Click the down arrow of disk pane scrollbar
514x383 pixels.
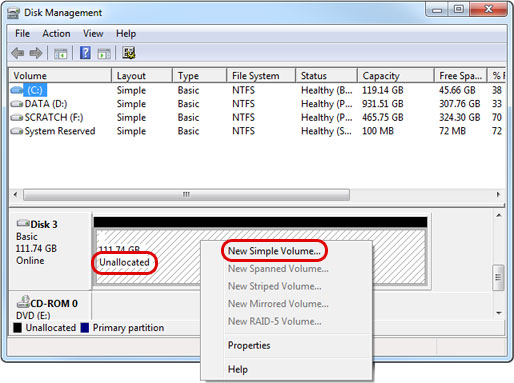499,313
